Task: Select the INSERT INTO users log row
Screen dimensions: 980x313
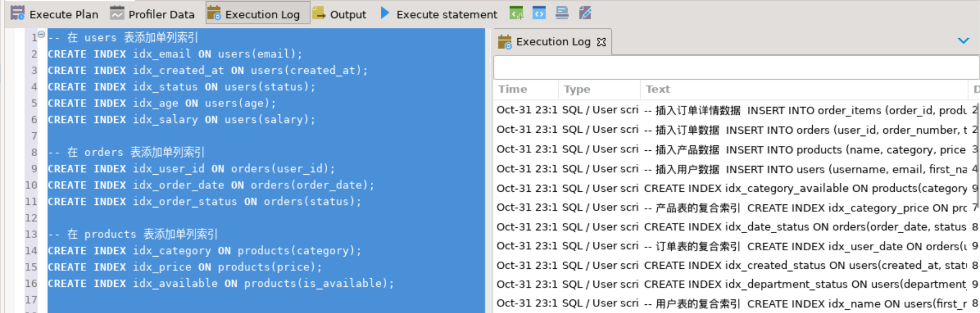Action: tap(736, 169)
